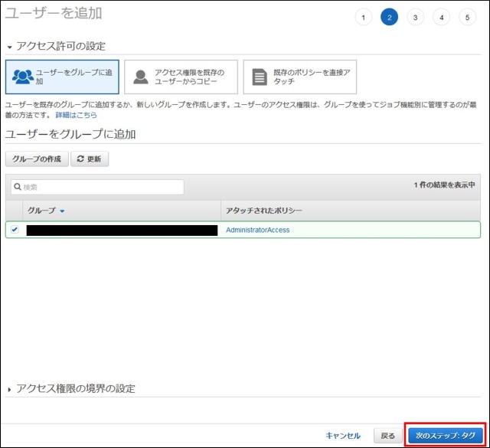
Task: Go to wizard step 1 circle
Action: pos(363,18)
